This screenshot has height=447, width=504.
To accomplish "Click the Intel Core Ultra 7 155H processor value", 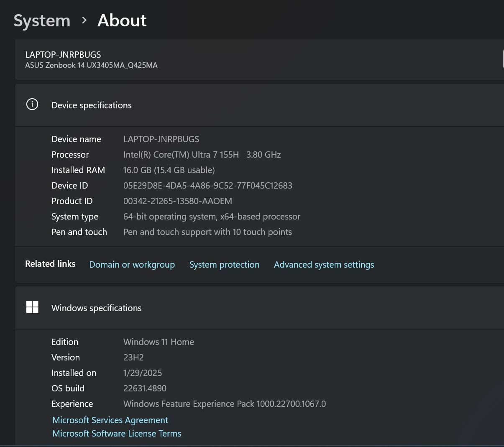I will (202, 155).
